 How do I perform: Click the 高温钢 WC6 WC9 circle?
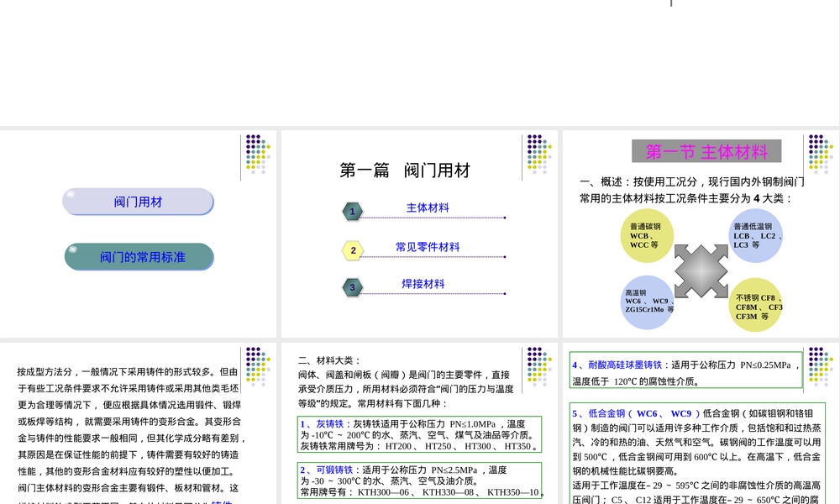(647, 302)
